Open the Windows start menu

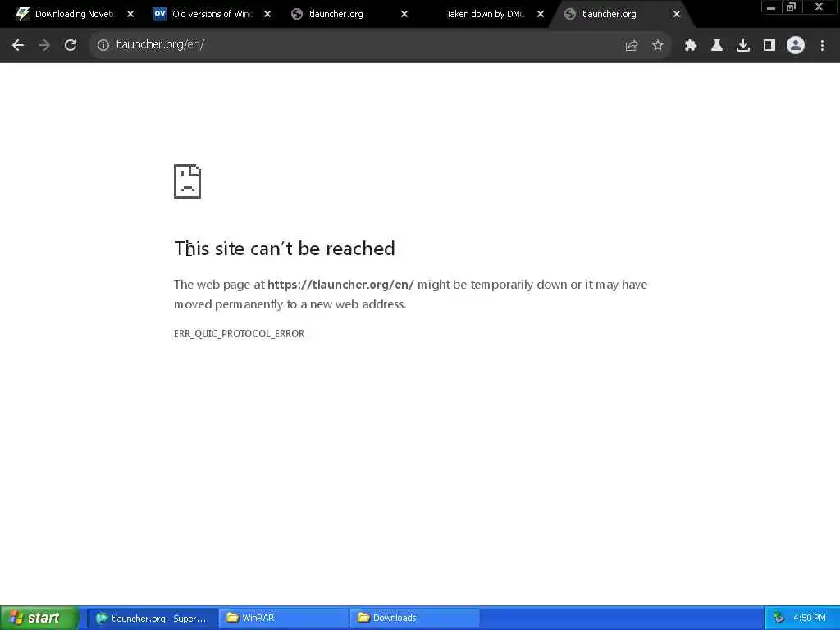[39, 618]
